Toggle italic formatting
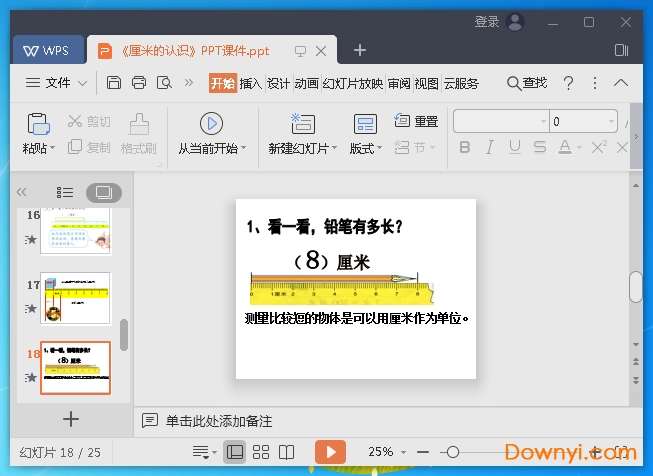Viewport: 653px width, 476px height. click(490, 147)
